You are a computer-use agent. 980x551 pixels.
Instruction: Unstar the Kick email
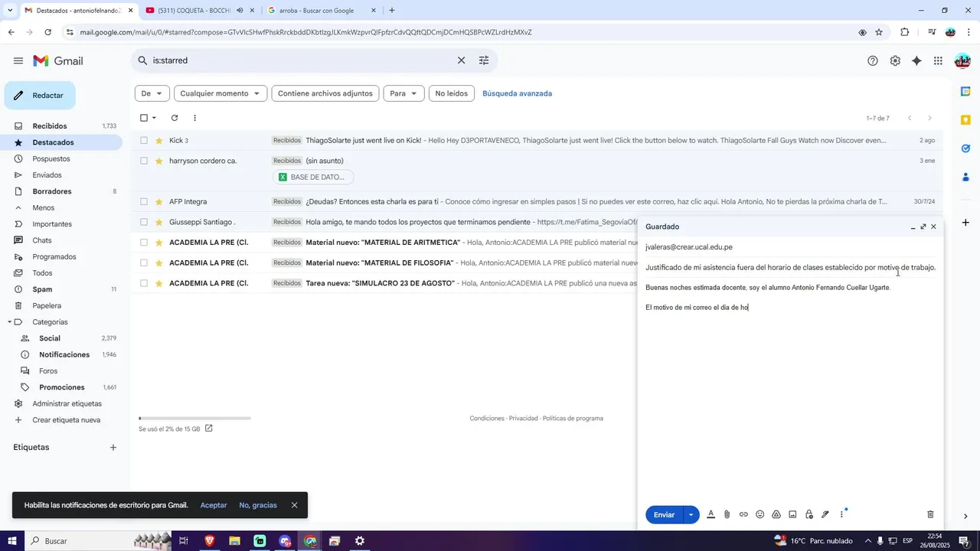coord(159,140)
